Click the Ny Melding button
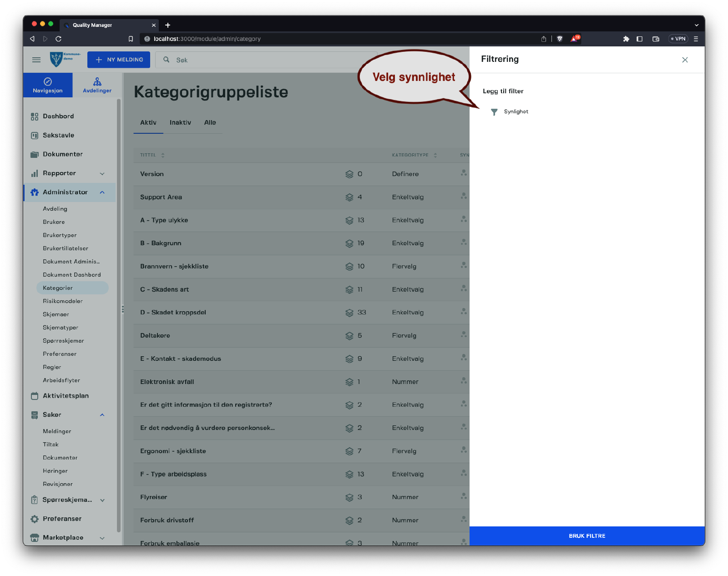The height and width of the screenshot is (576, 728). tap(119, 60)
